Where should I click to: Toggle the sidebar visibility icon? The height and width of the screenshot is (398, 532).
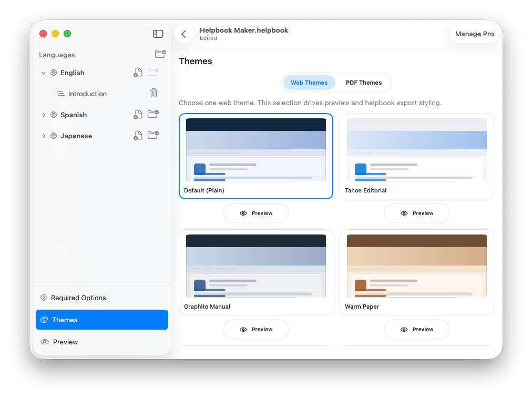[x=158, y=34]
